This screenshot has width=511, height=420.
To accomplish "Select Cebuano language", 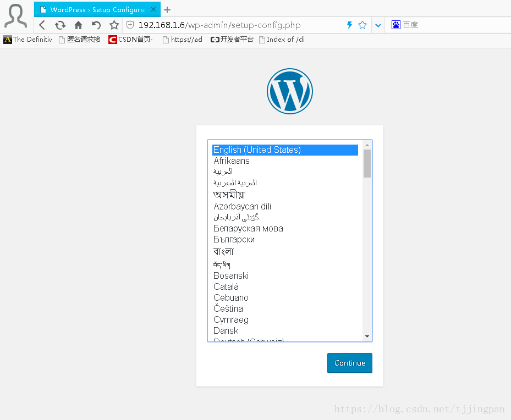I will coord(285,297).
